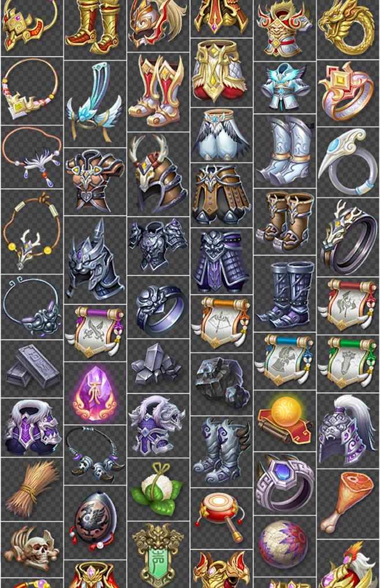Select the purple-ribbon crossed swords scroll
This screenshot has height=588, width=380.
tap(95, 332)
